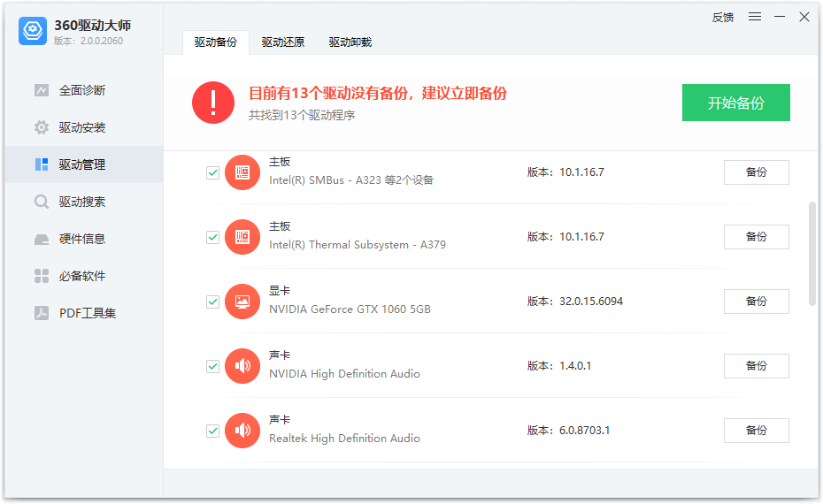This screenshot has width=823, height=504.
Task: Back up the NVIDIA GeForce GTX 1060 driver
Action: click(757, 301)
